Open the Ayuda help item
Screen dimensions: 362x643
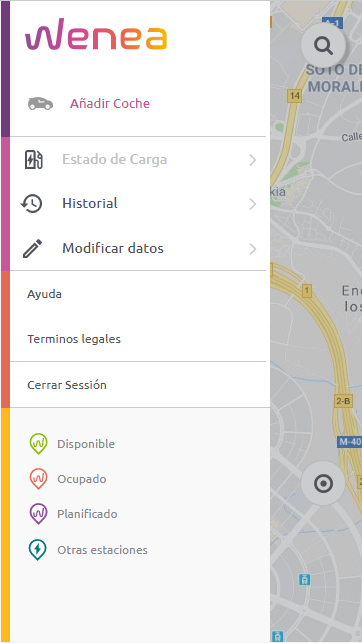click(x=44, y=294)
